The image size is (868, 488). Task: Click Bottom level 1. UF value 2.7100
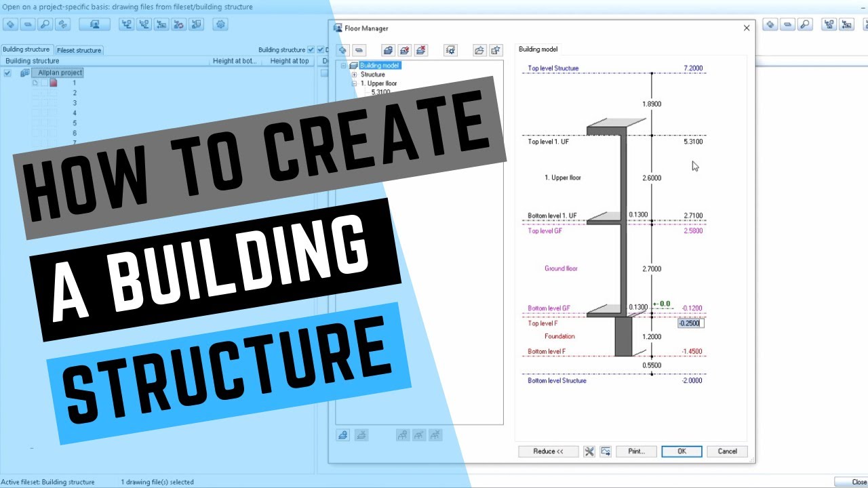click(x=693, y=216)
